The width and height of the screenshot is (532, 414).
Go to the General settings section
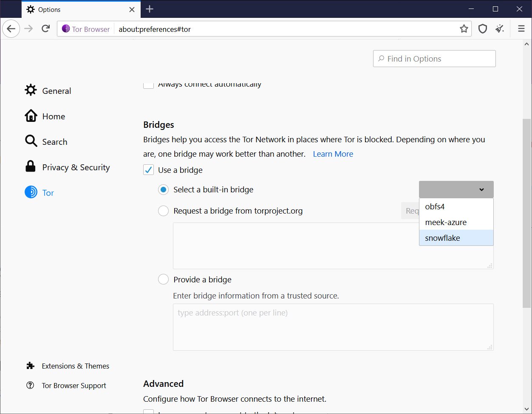click(x=56, y=91)
